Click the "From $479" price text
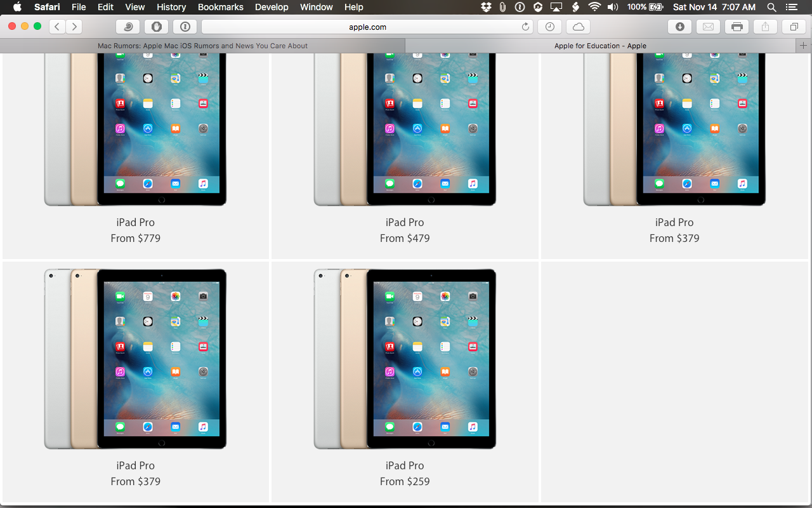Image resolution: width=812 pixels, height=508 pixels. (405, 238)
